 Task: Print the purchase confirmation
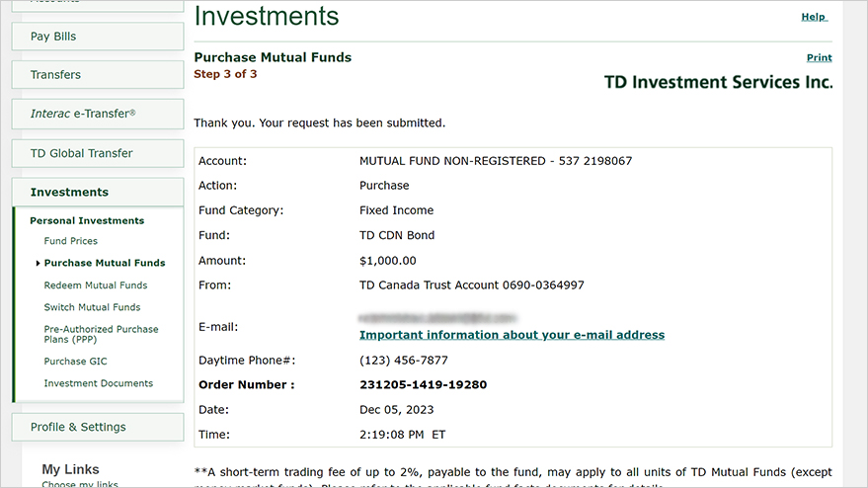click(x=820, y=57)
